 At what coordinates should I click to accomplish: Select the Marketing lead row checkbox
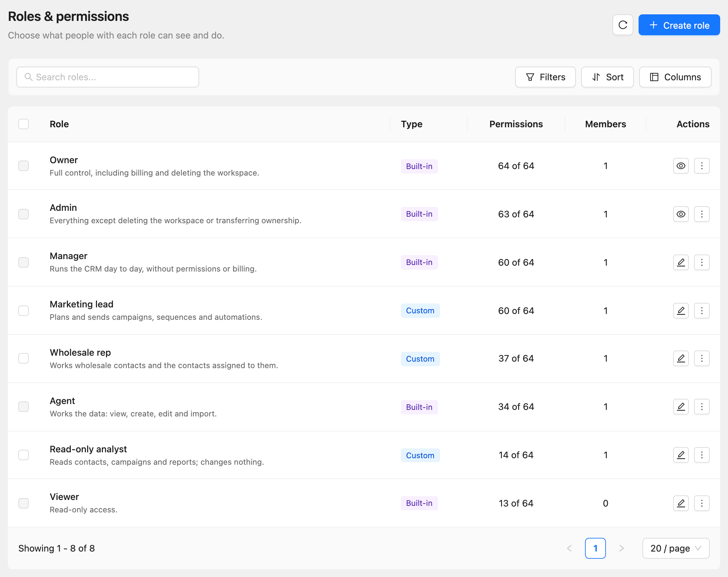(x=23, y=311)
